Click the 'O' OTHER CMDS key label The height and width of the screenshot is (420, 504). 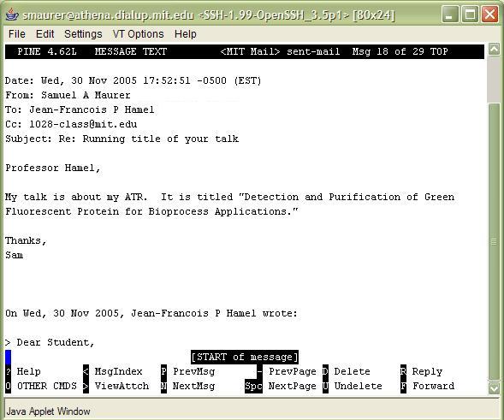pyautogui.click(x=8, y=386)
